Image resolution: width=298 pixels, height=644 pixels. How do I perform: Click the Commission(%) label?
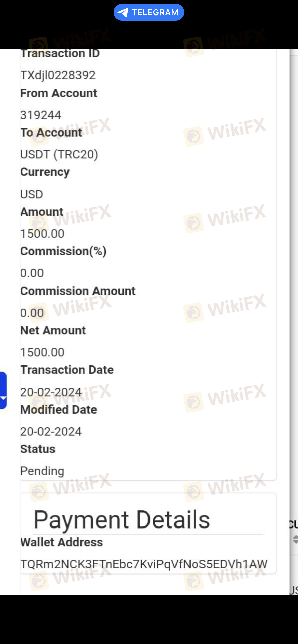[63, 251]
